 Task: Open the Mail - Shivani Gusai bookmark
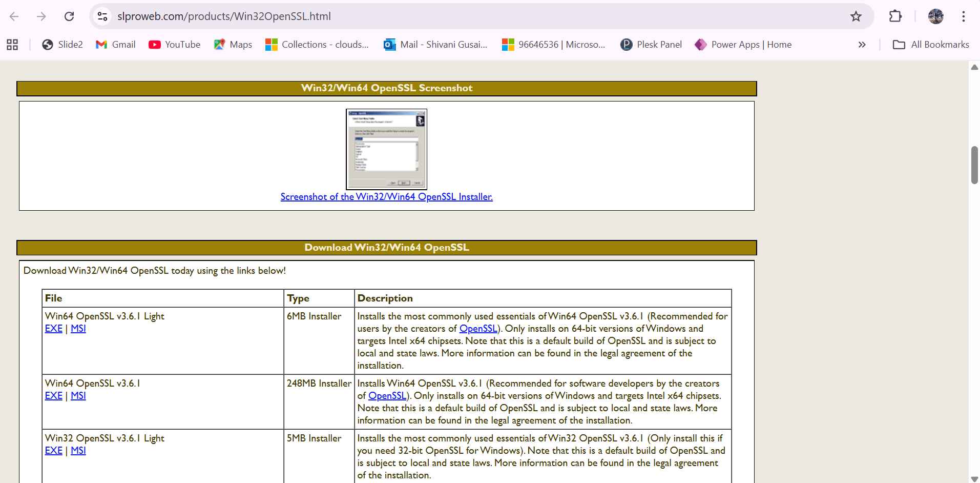[435, 45]
